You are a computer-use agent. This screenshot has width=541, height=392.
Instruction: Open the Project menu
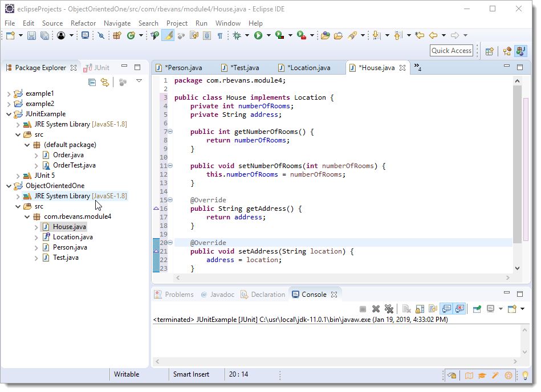point(177,23)
